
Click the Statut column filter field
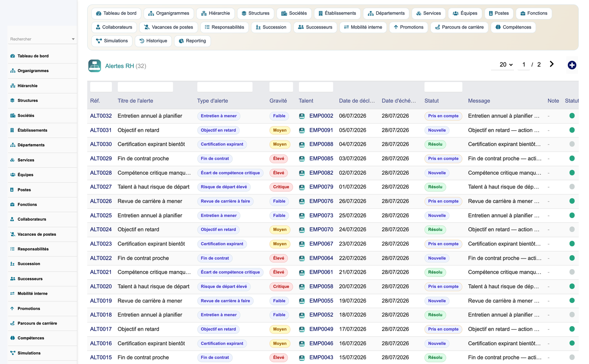[x=443, y=87]
